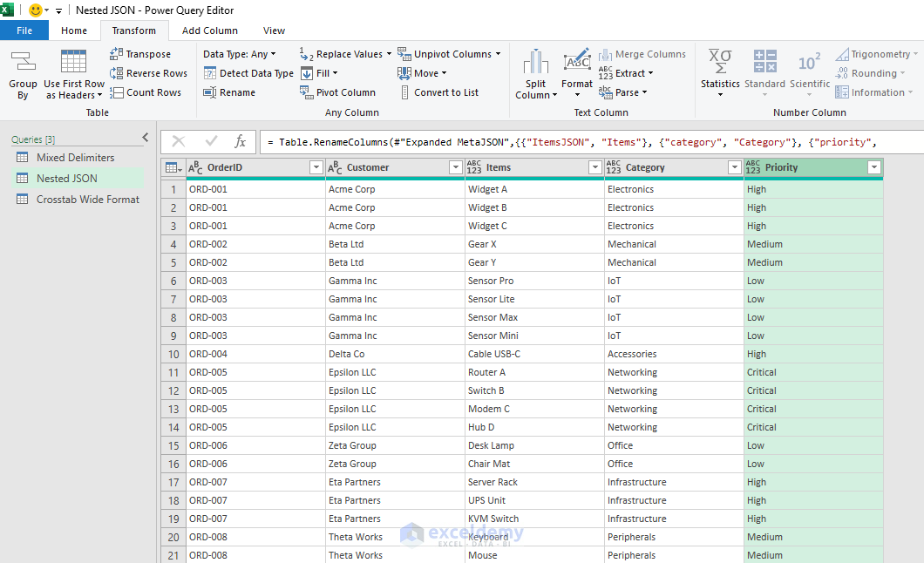The height and width of the screenshot is (563, 924).
Task: Select row number 10
Action: tap(173, 354)
